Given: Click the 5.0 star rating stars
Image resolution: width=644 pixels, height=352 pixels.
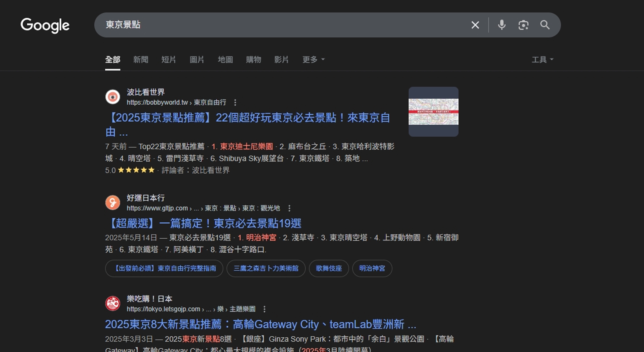Looking at the screenshot, I should 136,170.
